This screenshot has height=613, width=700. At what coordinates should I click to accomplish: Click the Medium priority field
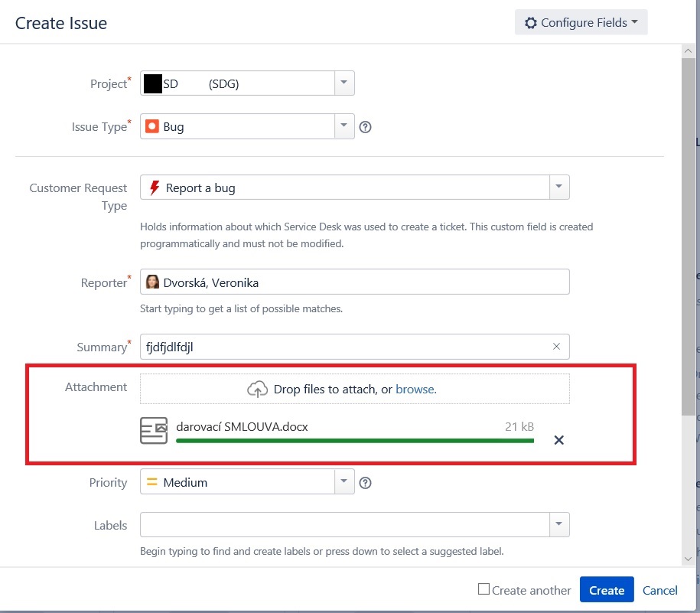247,481
